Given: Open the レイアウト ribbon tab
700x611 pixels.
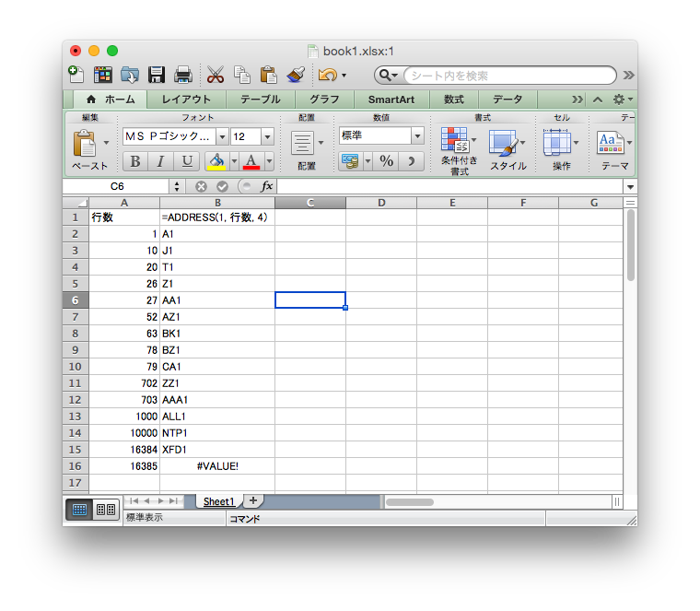Looking at the screenshot, I should (x=186, y=100).
